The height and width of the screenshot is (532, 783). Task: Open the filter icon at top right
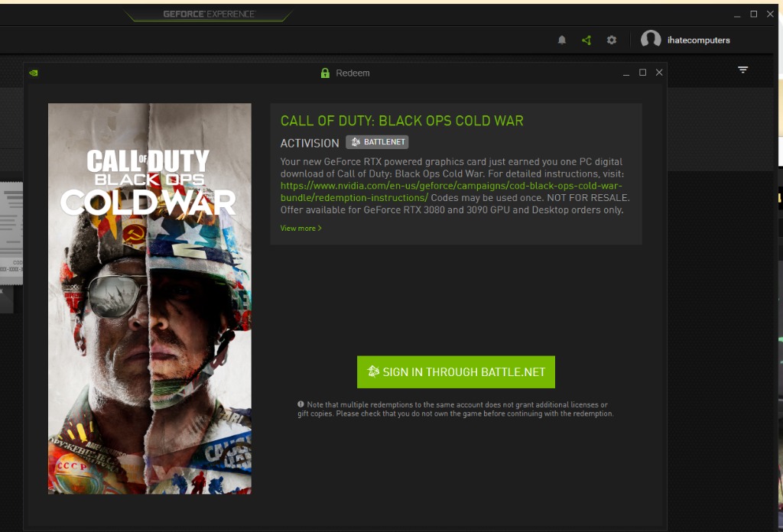click(743, 70)
